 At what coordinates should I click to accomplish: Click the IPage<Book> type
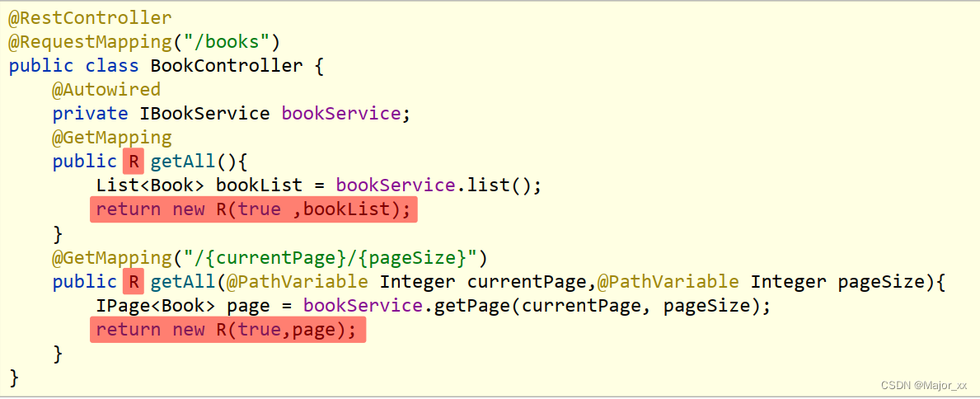pos(155,306)
